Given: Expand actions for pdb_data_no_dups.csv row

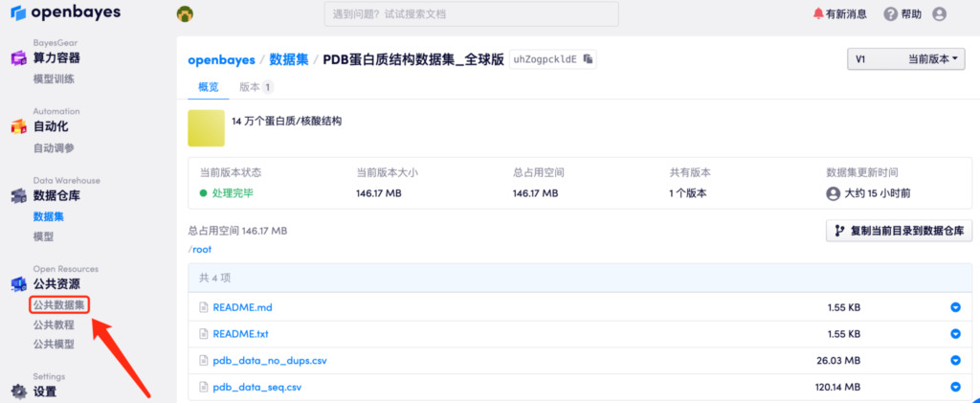Looking at the screenshot, I should point(955,361).
